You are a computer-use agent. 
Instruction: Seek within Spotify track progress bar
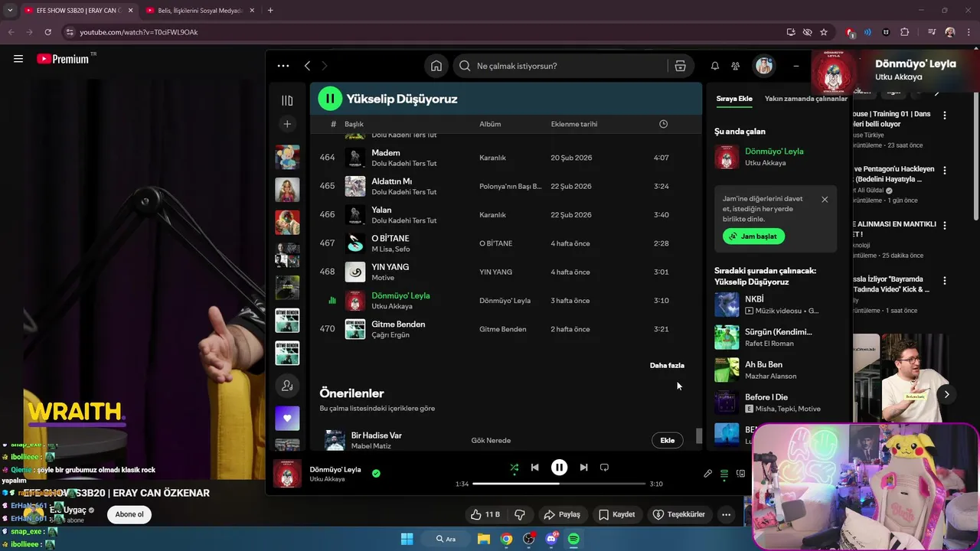559,484
